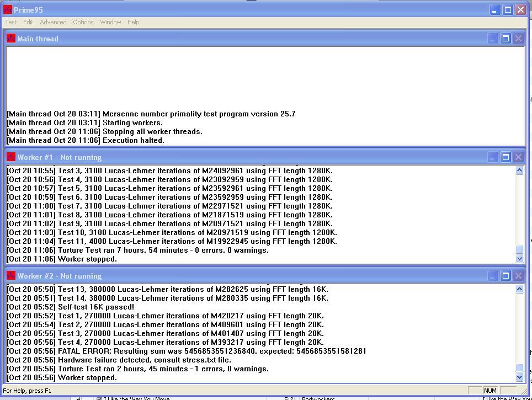Click scroll down arrow in Worker #2 log

click(519, 377)
